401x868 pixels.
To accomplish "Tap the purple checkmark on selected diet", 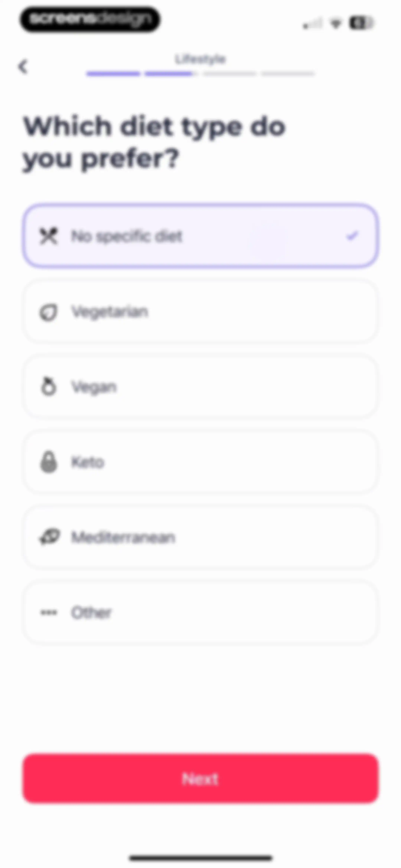I will tap(352, 236).
